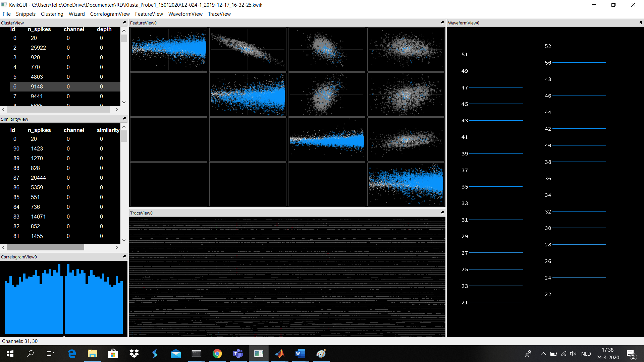This screenshot has width=644, height=362.
Task: Open Microsoft Teams from the taskbar
Action: (x=238, y=354)
